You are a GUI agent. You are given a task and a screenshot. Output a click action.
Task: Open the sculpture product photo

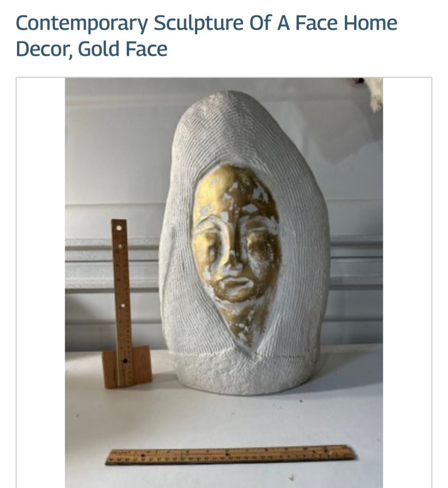224,283
